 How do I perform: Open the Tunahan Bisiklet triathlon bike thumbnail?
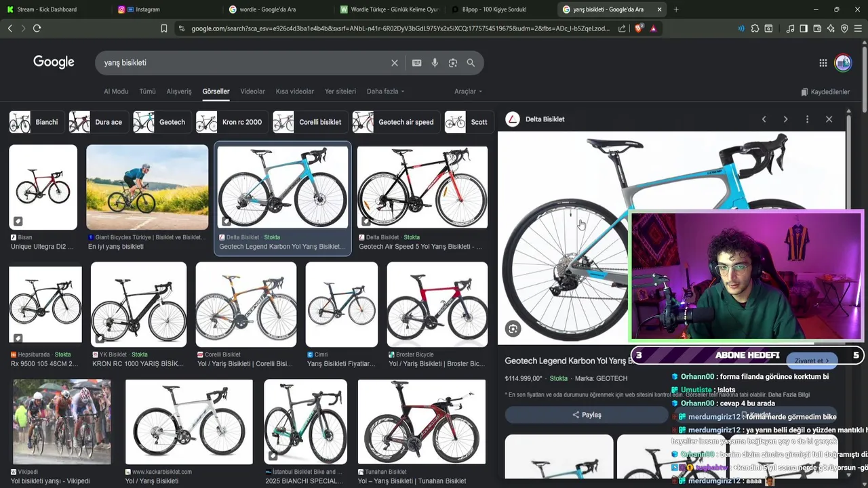[422, 422]
